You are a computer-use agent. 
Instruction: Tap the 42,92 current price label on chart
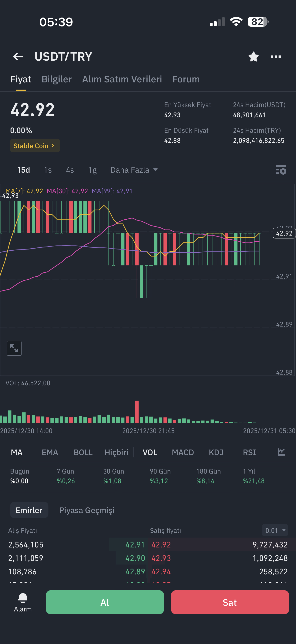pyautogui.click(x=284, y=233)
